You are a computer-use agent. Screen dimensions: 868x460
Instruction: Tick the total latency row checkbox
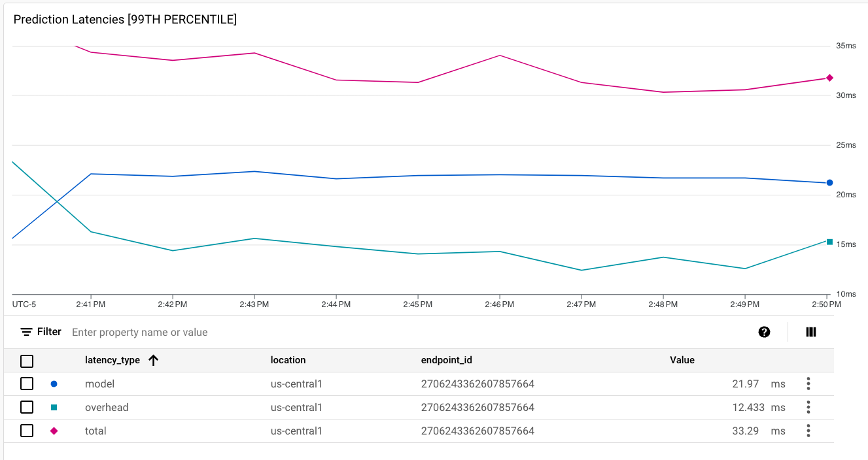click(x=27, y=431)
